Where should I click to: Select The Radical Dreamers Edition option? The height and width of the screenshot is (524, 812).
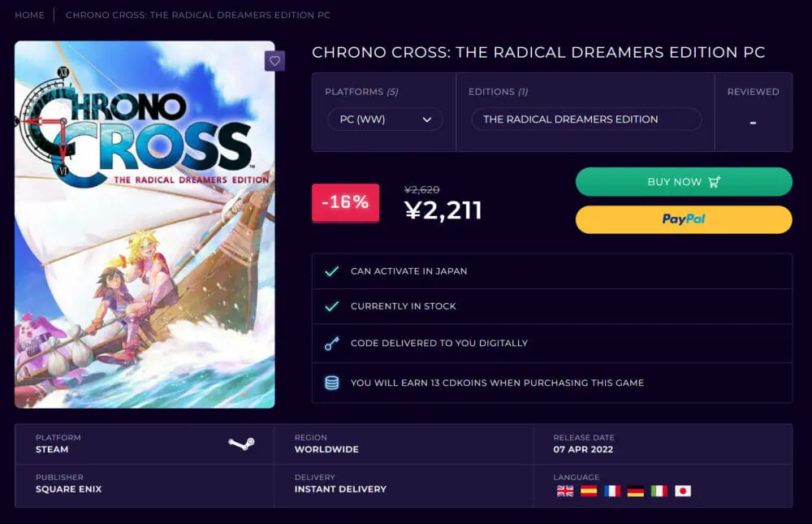586,119
